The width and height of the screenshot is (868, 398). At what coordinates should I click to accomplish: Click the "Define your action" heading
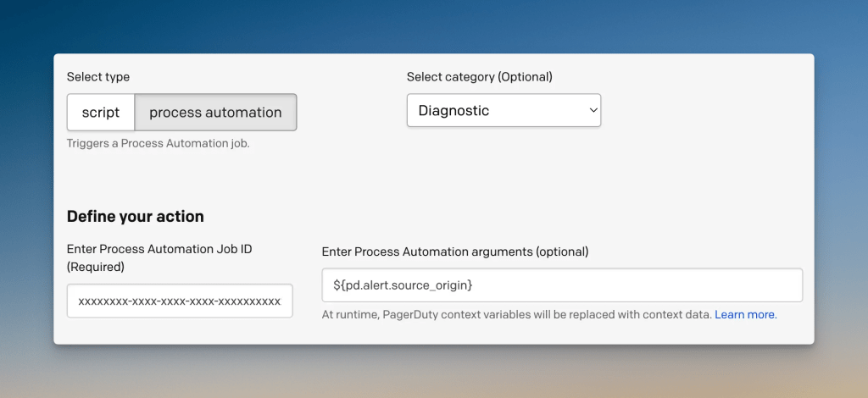tap(135, 216)
